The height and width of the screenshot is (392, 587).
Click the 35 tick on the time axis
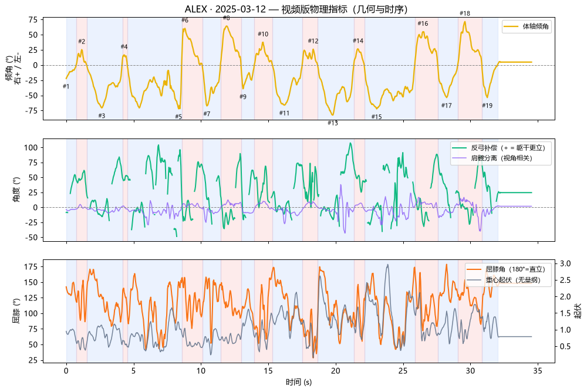538,371
